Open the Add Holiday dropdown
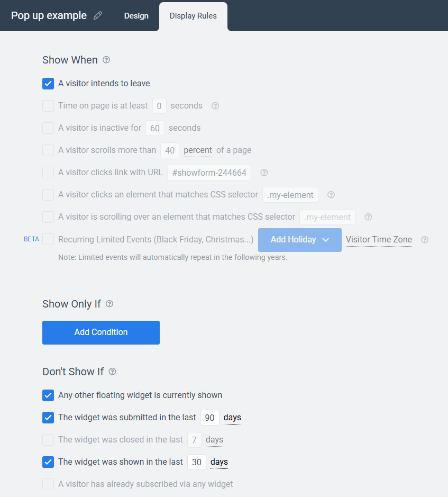The image size is (448, 497). (299, 240)
